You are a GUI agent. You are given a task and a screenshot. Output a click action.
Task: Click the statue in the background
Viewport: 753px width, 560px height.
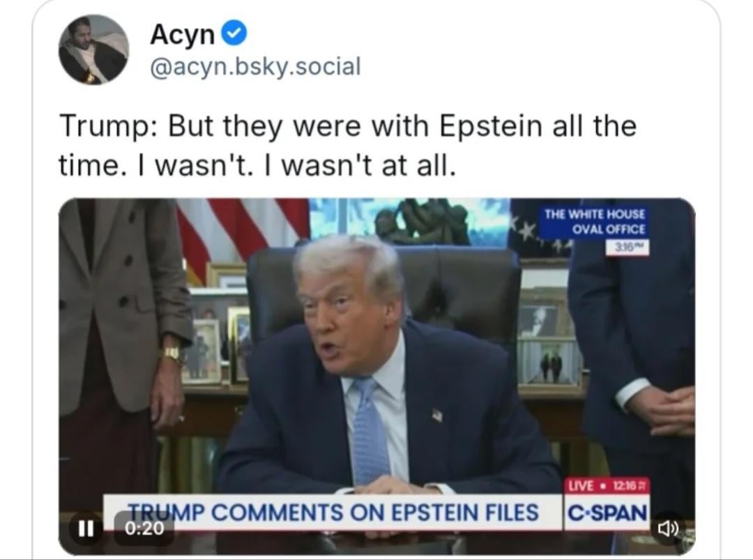point(422,223)
